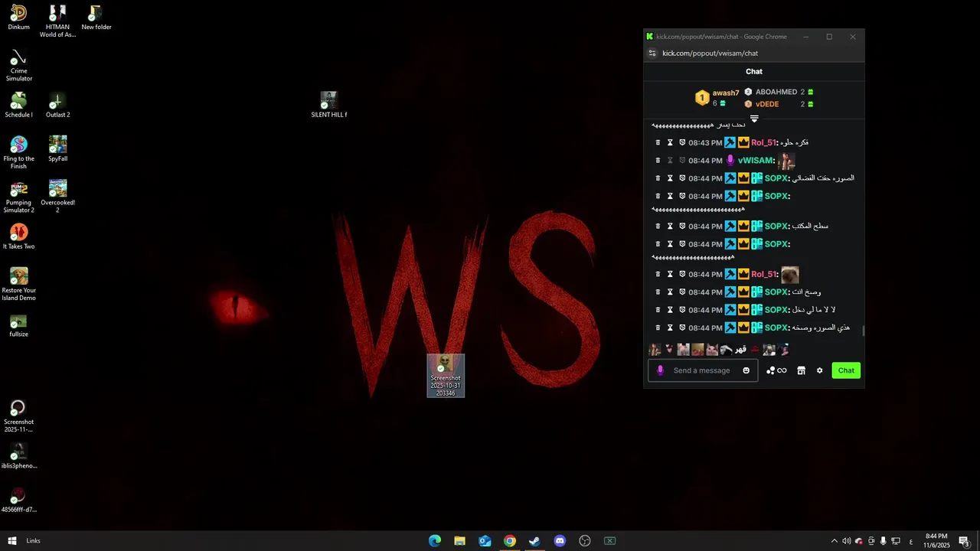This screenshot has width=980, height=551.
Task: Open File Explorer from the taskbar
Action: (459, 541)
